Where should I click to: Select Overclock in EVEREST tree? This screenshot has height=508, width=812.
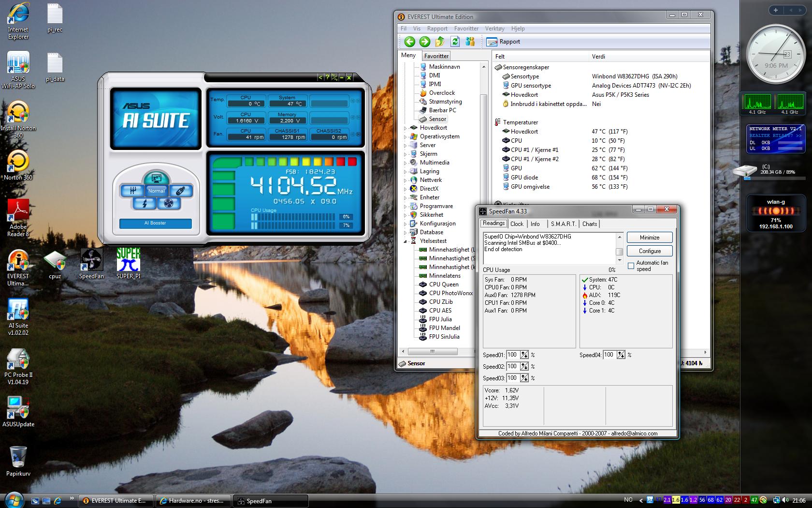point(442,93)
